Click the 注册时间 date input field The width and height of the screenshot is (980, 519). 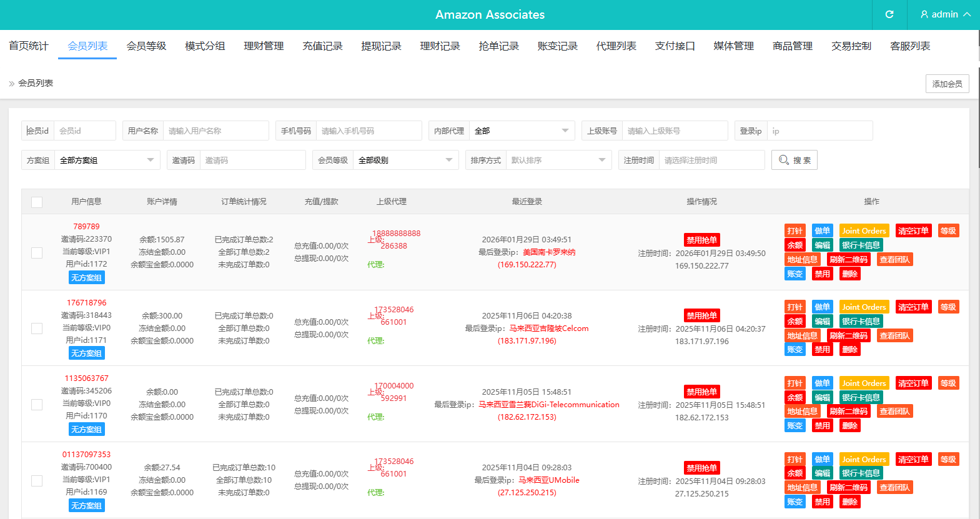coord(711,160)
